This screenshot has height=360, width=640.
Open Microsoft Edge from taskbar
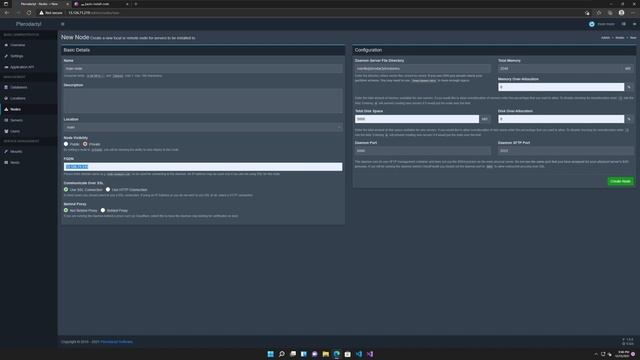pyautogui.click(x=337, y=354)
